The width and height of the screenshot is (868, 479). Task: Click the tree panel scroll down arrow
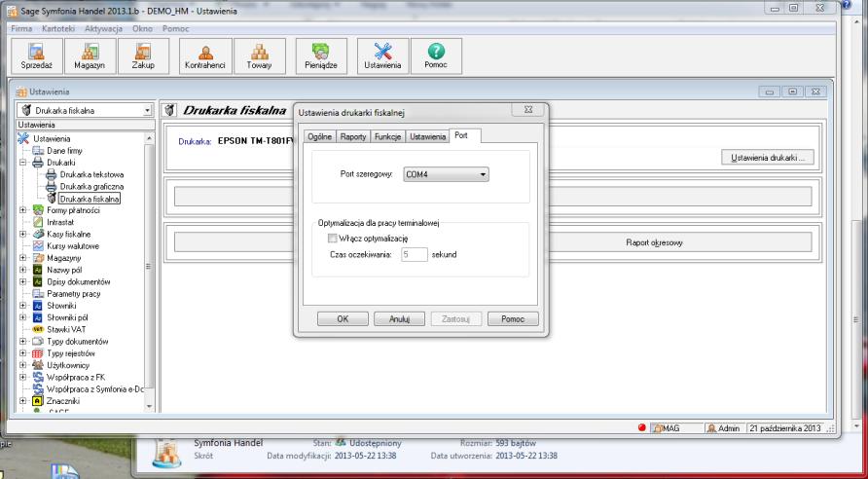(148, 406)
